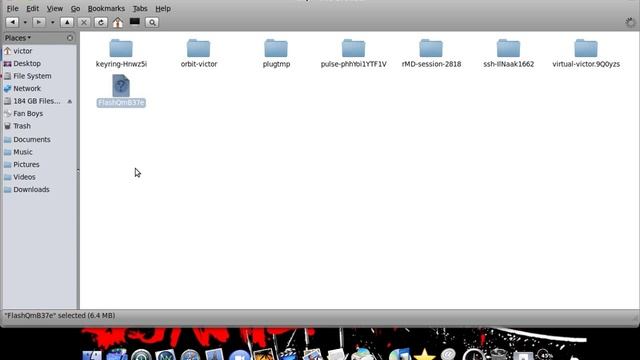Click the yellow star dock icon
Screen dimensions: 640x360
click(x=424, y=354)
